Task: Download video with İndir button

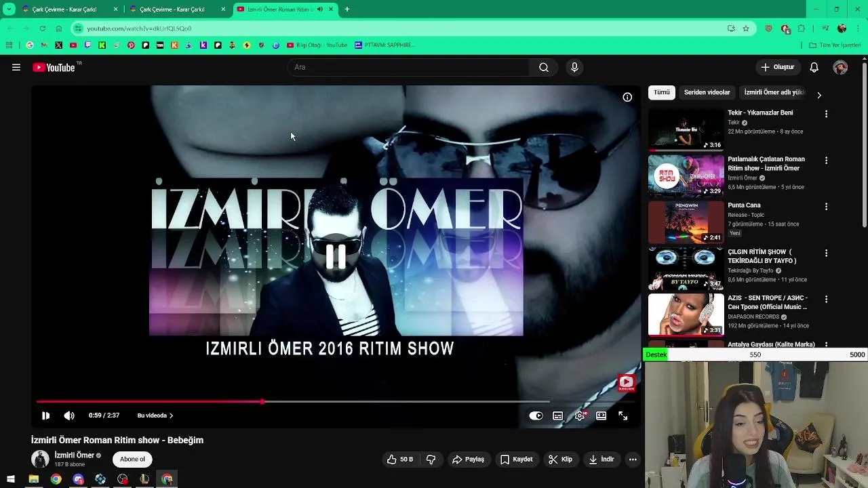Action: point(601,460)
